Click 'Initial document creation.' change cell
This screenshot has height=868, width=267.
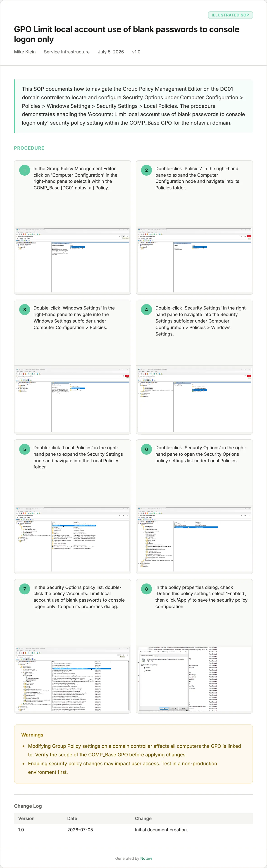tap(161, 830)
